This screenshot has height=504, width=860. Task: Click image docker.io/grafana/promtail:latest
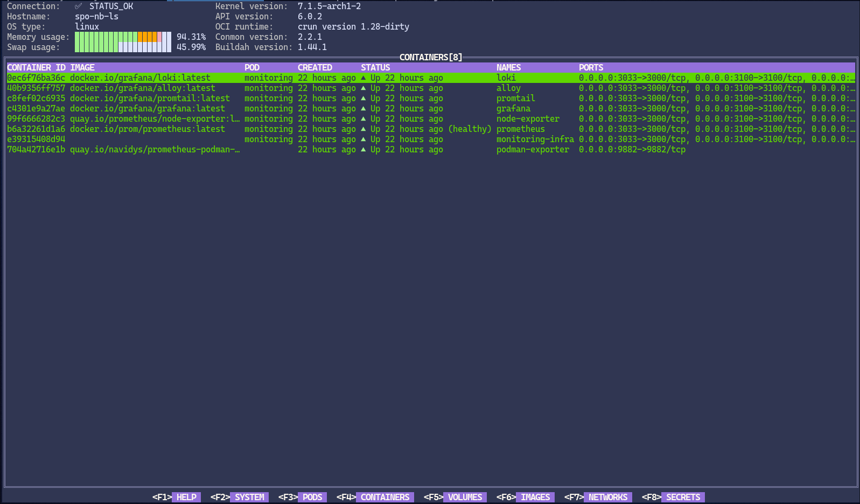tap(150, 98)
